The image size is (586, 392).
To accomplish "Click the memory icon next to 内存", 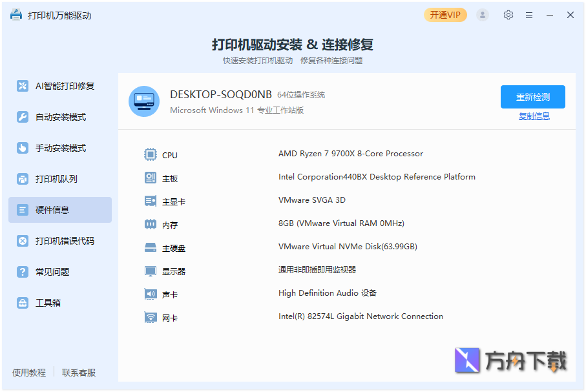I will pos(151,224).
